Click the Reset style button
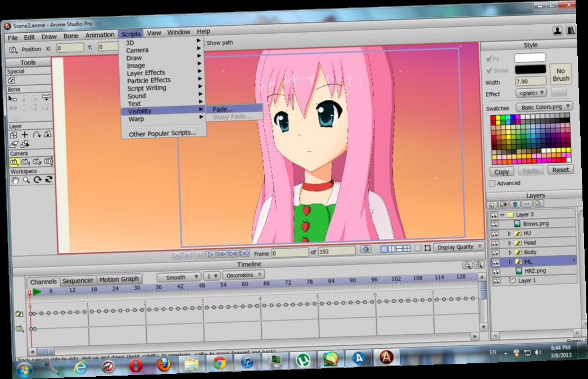Image resolution: width=588 pixels, height=379 pixels. tap(560, 170)
